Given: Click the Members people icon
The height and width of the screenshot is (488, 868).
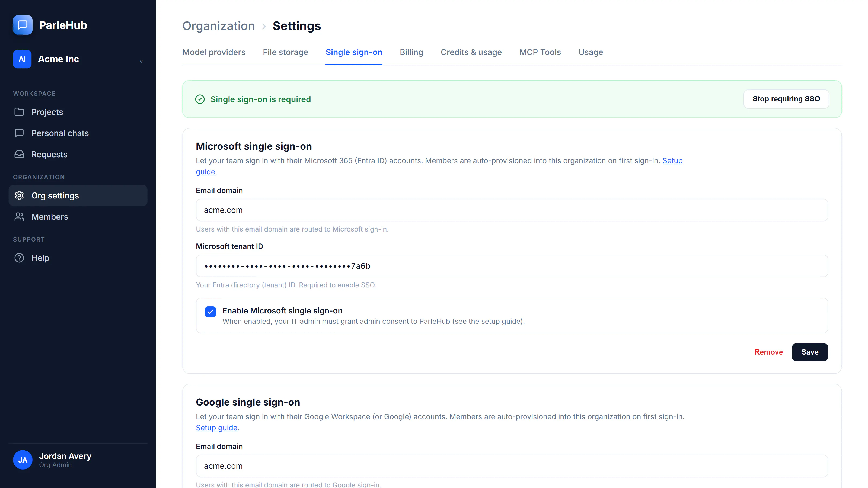Looking at the screenshot, I should pos(19,217).
